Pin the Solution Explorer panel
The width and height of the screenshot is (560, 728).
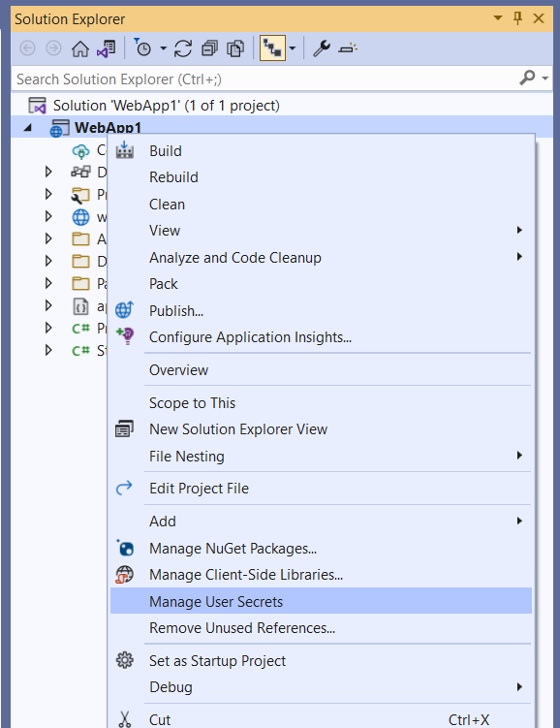(517, 18)
